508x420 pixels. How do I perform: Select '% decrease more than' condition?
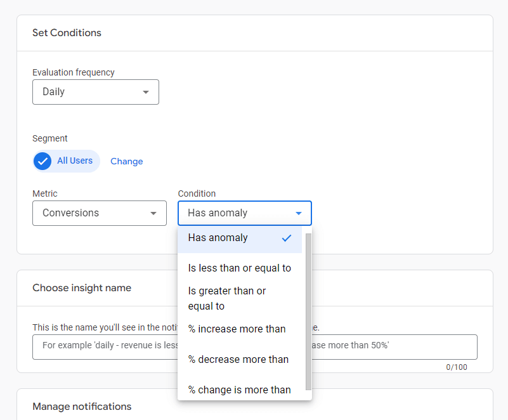pyautogui.click(x=238, y=359)
